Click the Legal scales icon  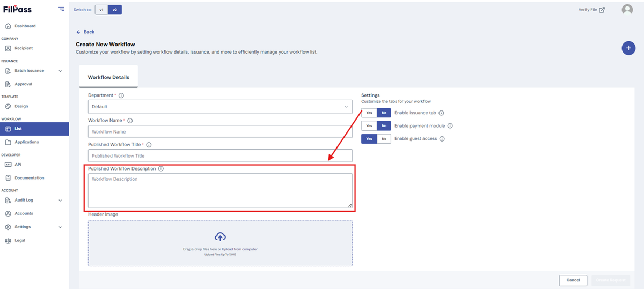coord(8,240)
